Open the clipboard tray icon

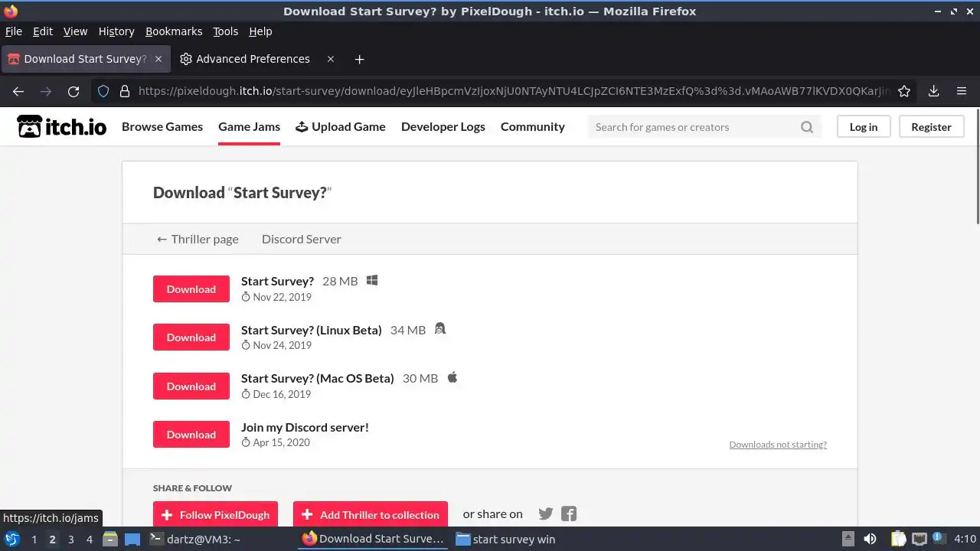pos(899,540)
